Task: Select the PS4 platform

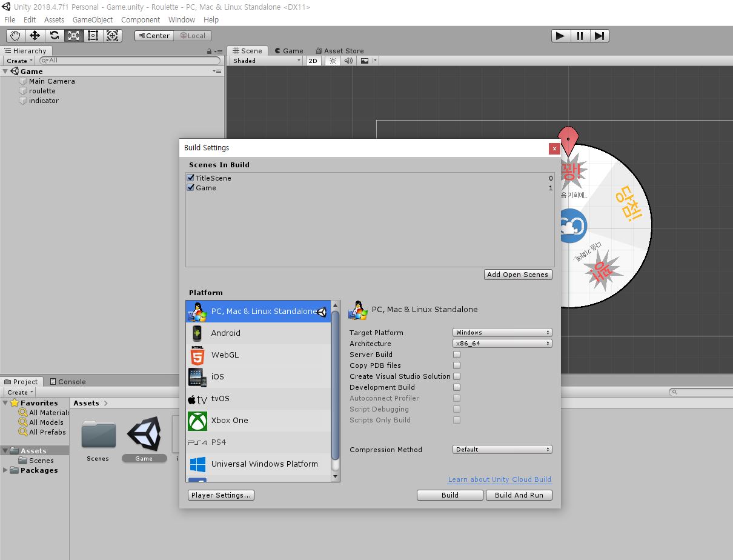Action: (x=259, y=442)
